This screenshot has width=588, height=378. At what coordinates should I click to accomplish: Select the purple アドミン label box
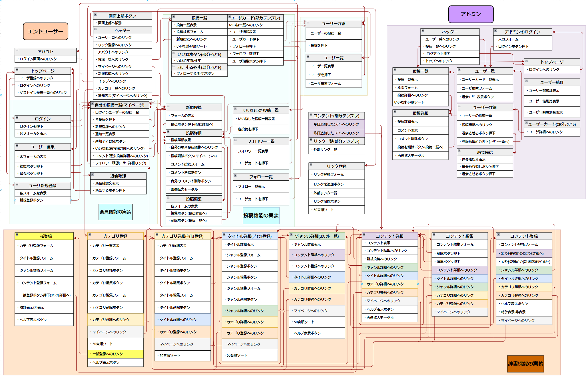click(471, 14)
